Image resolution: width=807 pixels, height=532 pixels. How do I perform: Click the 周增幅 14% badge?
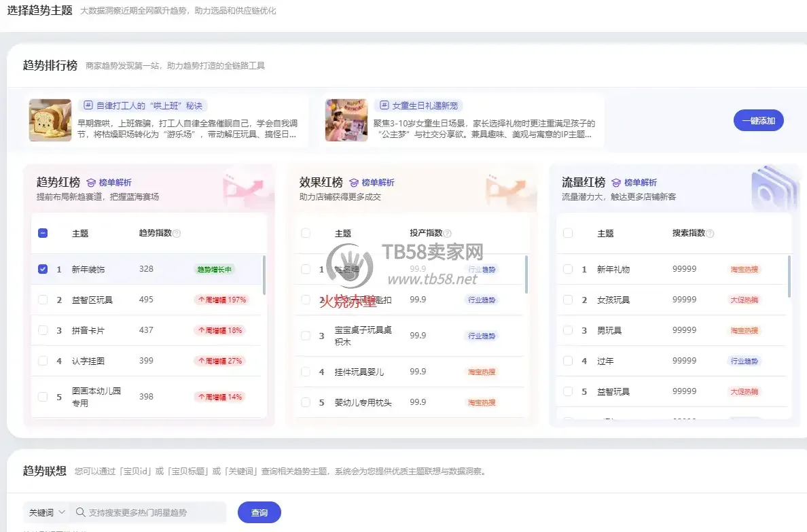pyautogui.click(x=220, y=397)
